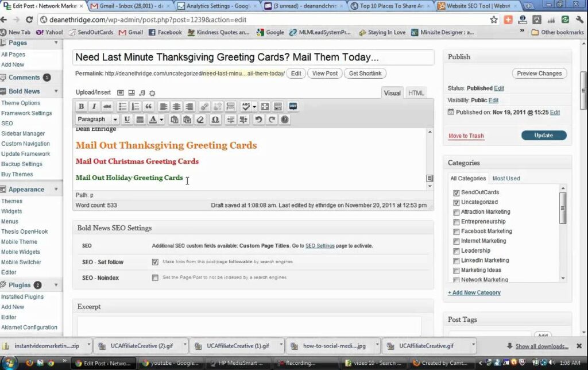Check the Leadership category
This screenshot has width=588, height=370.
click(457, 252)
